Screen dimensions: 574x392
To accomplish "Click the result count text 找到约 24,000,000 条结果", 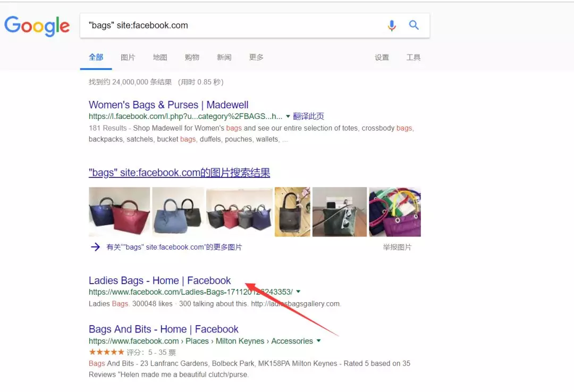I will pos(130,82).
